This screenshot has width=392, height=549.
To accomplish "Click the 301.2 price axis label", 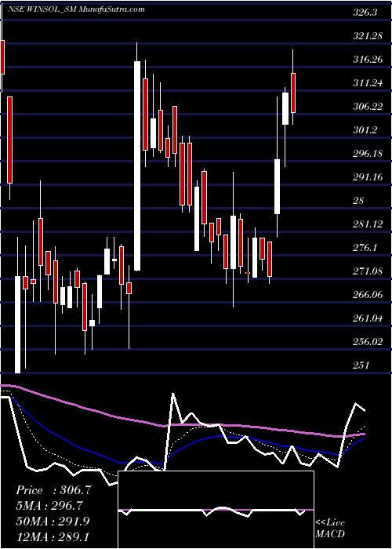I will click(x=365, y=130).
